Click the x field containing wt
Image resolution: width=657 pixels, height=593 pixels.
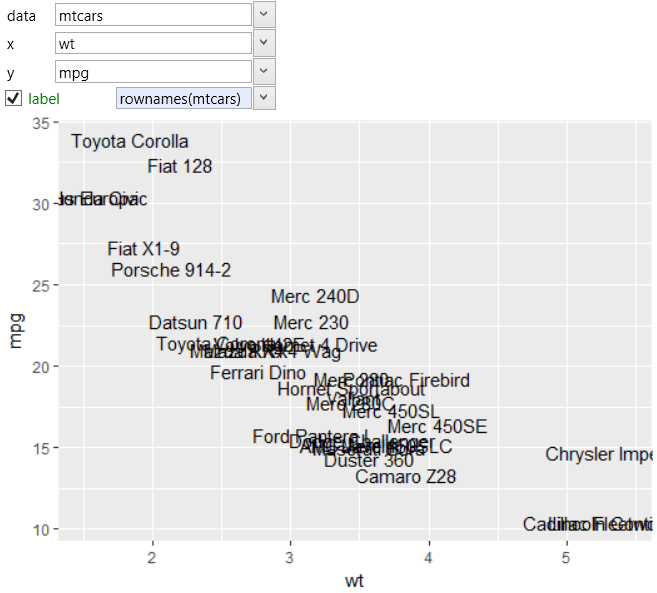coord(153,43)
